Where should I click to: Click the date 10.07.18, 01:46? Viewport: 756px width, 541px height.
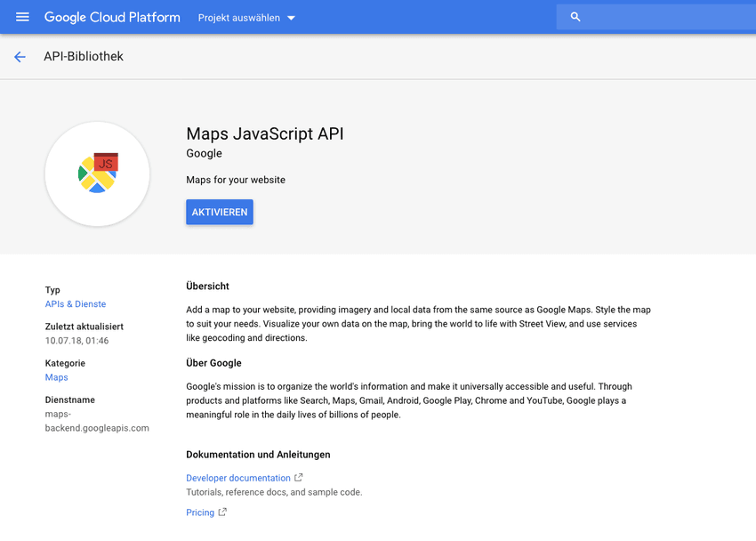76,341
